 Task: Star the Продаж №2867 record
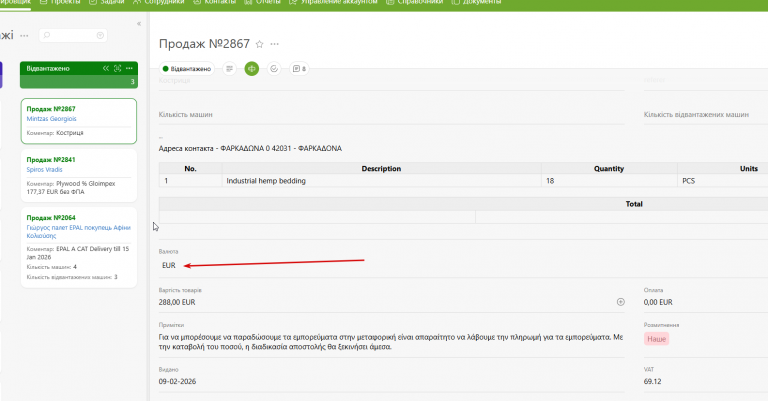(x=260, y=44)
